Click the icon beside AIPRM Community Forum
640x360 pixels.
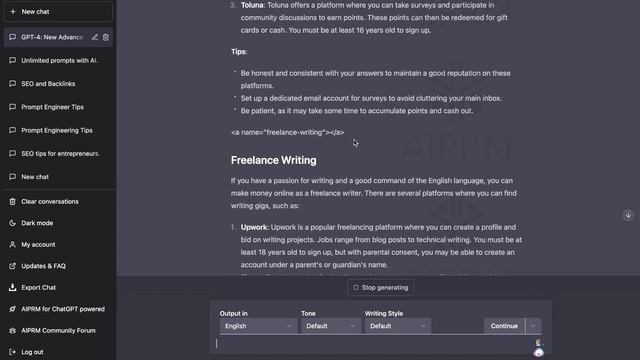pos(13,331)
